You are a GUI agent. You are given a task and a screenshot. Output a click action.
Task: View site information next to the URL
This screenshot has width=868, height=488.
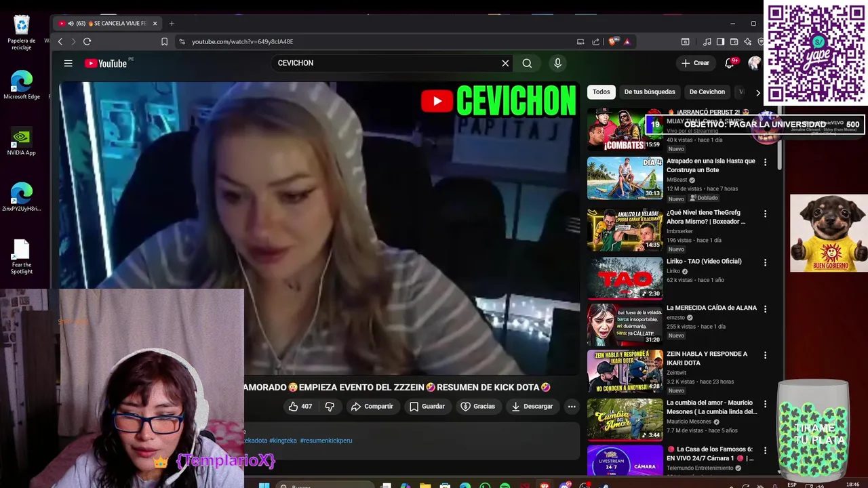click(182, 41)
